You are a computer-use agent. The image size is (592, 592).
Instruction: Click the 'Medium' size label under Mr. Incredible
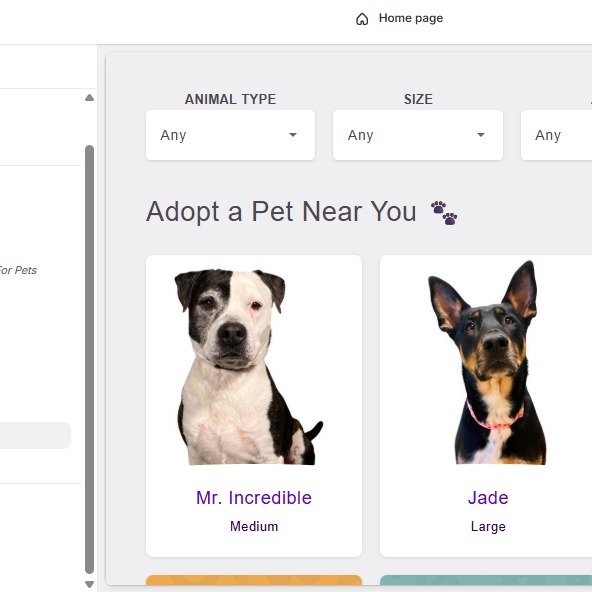[x=254, y=526]
